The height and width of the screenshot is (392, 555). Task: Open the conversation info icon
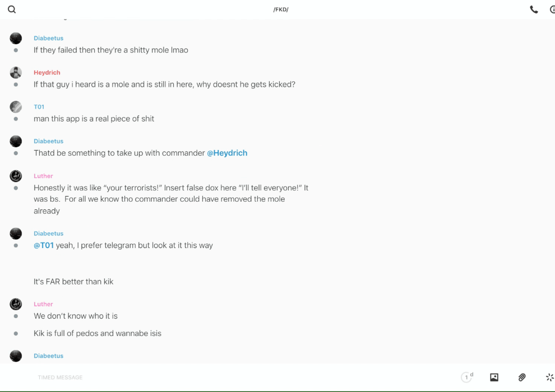pyautogui.click(x=552, y=10)
